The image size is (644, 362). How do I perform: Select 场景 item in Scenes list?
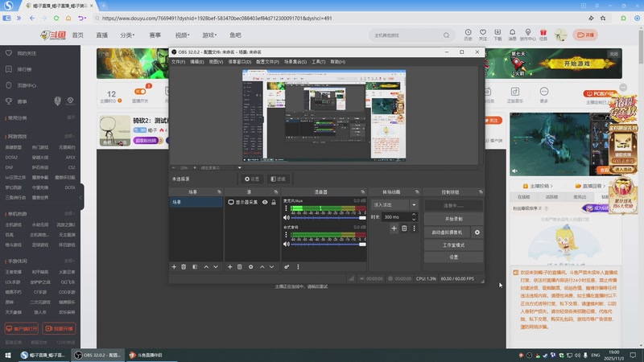[x=196, y=202]
